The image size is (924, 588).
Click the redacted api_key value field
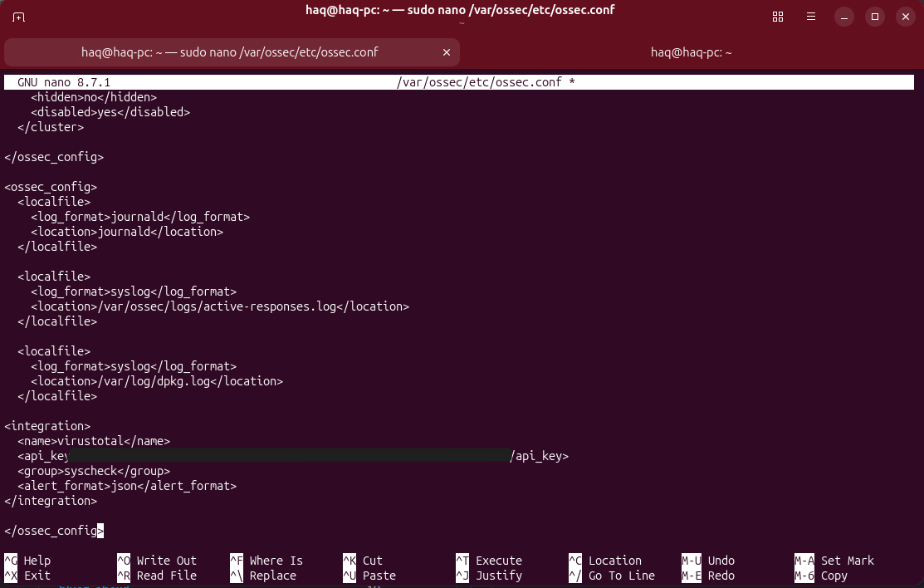pyautogui.click(x=290, y=455)
